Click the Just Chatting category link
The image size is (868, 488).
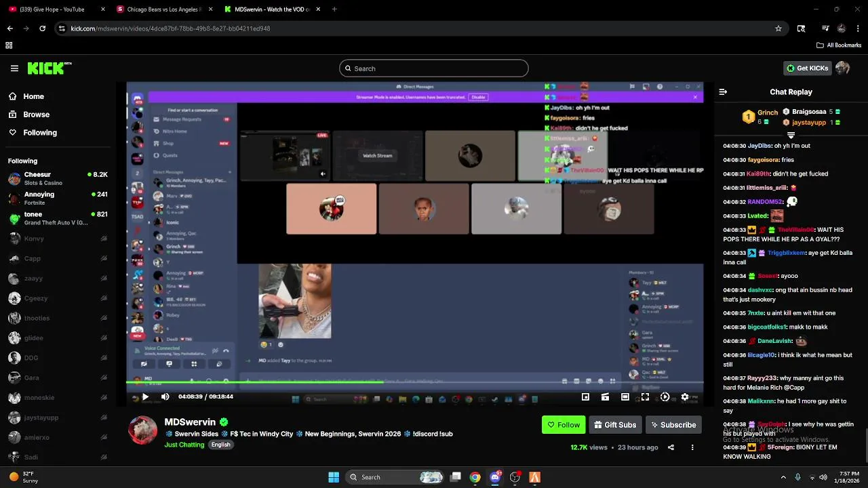tap(184, 445)
